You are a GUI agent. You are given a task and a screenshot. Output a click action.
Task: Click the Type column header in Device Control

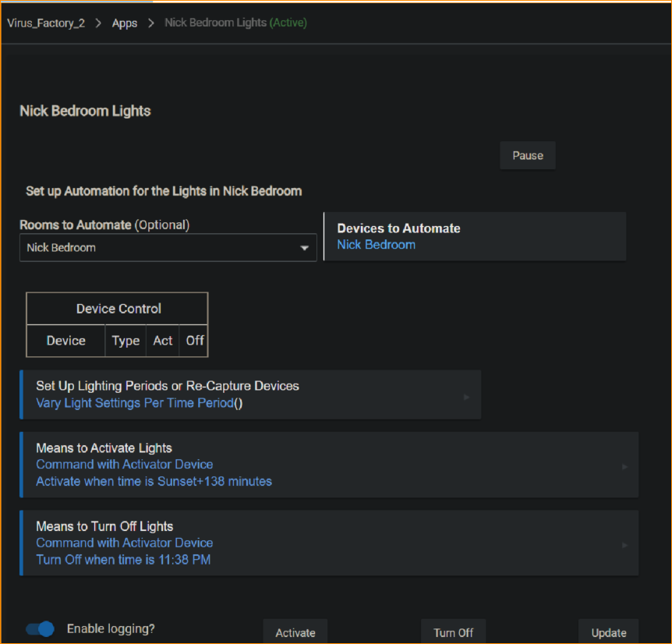click(x=126, y=341)
